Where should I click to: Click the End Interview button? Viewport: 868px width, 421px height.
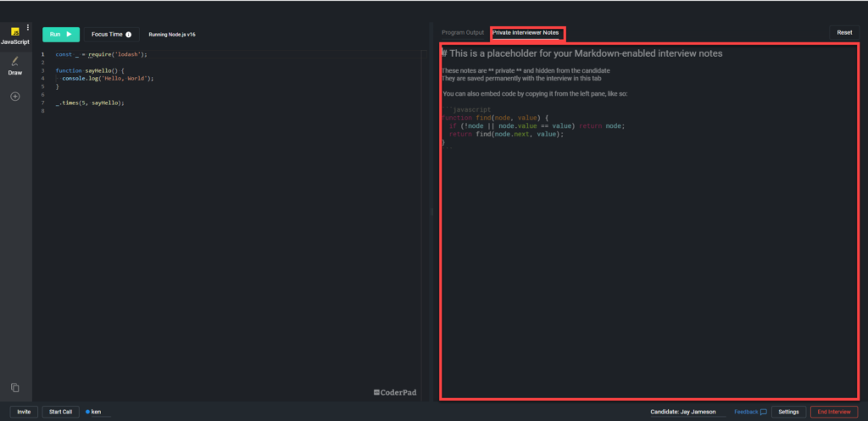(x=834, y=412)
